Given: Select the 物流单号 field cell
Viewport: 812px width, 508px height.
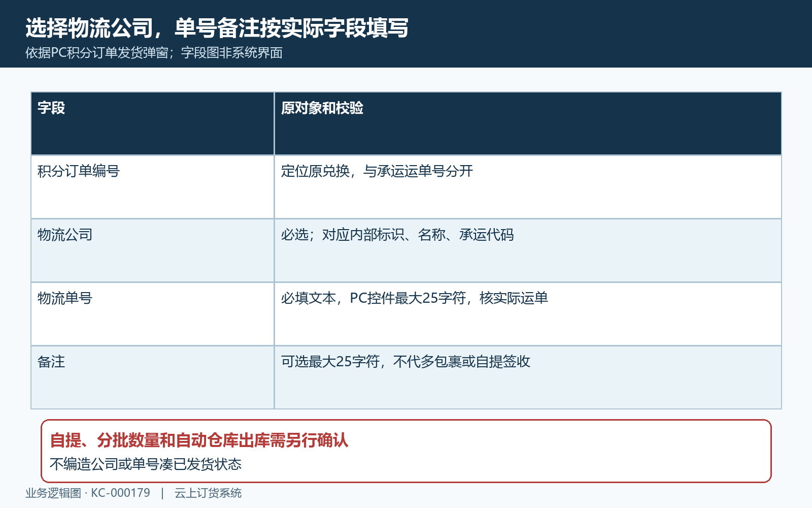Looking at the screenshot, I should click(152, 314).
